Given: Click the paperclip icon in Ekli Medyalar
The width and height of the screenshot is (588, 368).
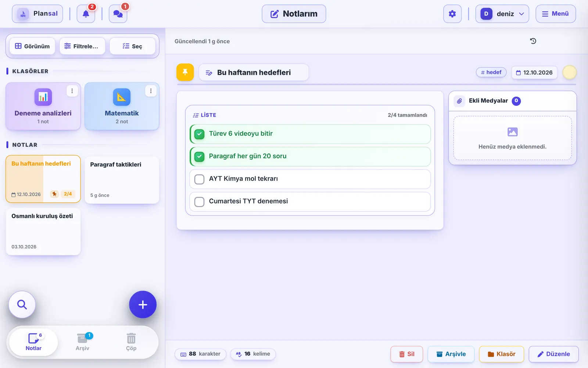Looking at the screenshot, I should (459, 101).
